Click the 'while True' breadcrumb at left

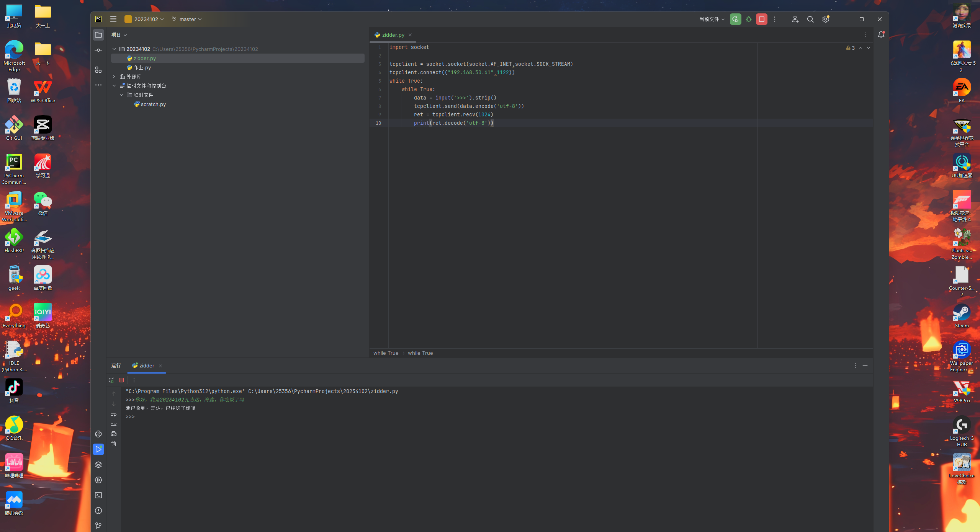point(386,353)
